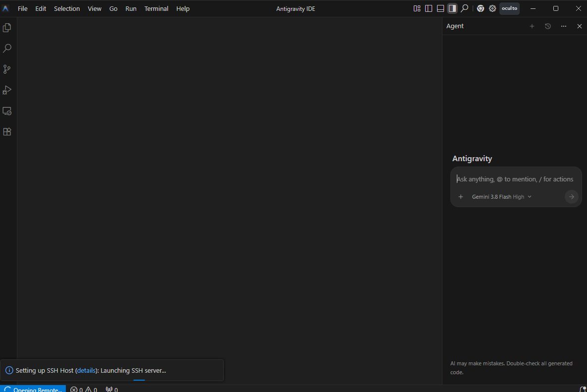Start a new Agent conversation
Viewport: 587px width, 392px height.
point(532,26)
